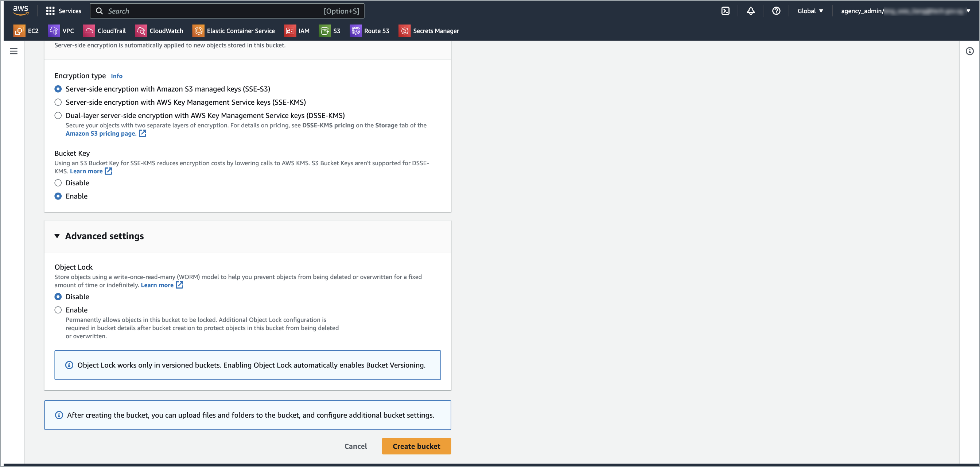Image resolution: width=980 pixels, height=467 pixels.
Task: Click the Create bucket button
Action: click(416, 446)
